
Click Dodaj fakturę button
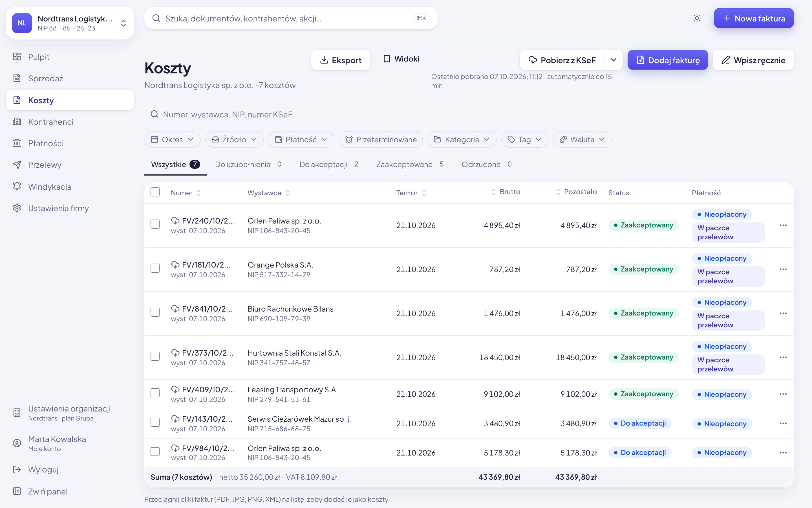(x=668, y=60)
